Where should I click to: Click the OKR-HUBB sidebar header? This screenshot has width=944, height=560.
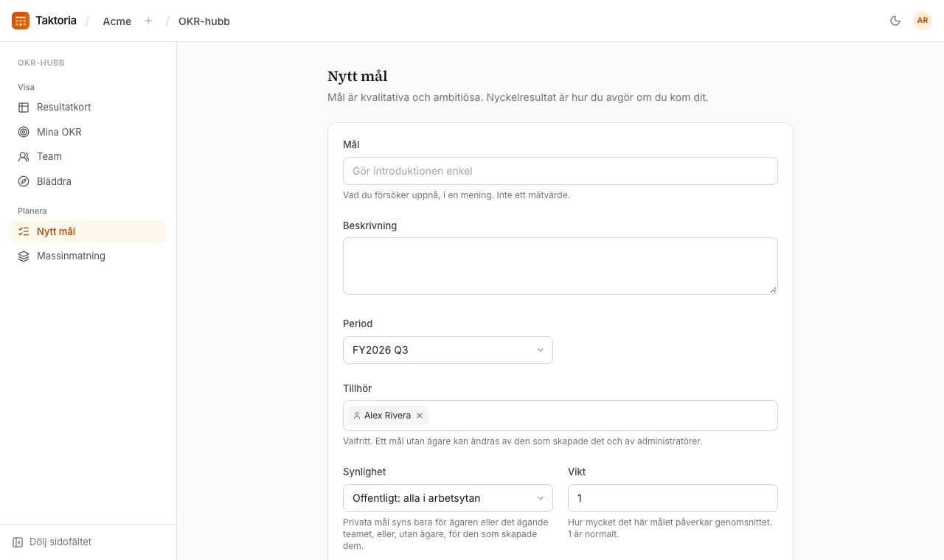[41, 63]
